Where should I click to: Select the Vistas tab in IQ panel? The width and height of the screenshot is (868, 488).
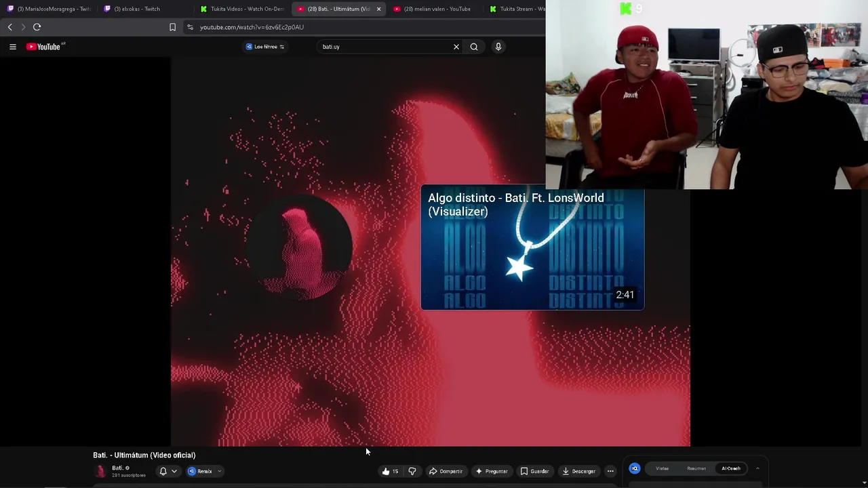pyautogui.click(x=663, y=468)
